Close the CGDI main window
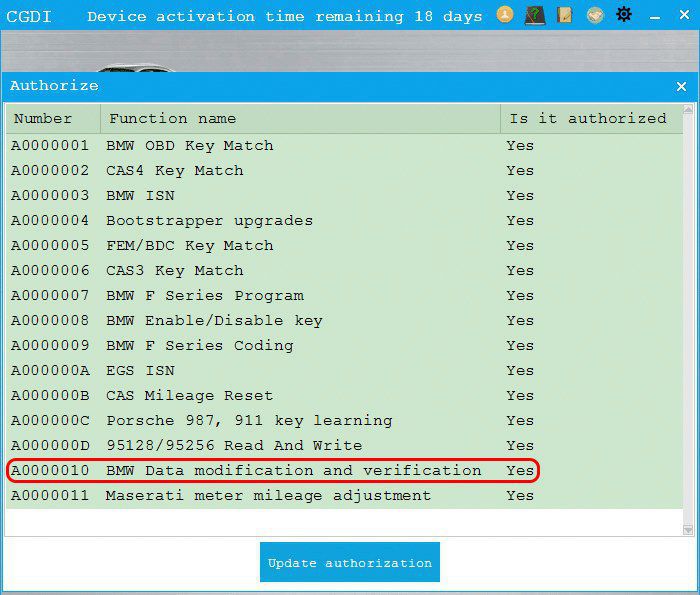Image resolution: width=700 pixels, height=595 pixels. [684, 15]
